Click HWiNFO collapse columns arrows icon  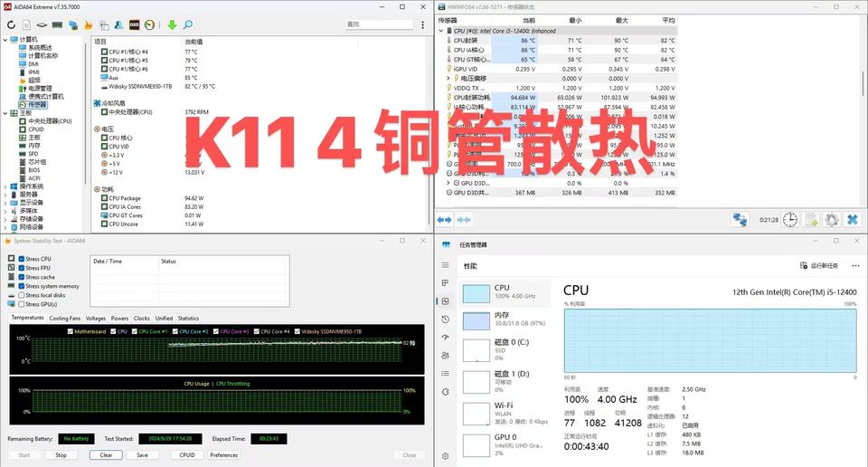click(x=464, y=220)
